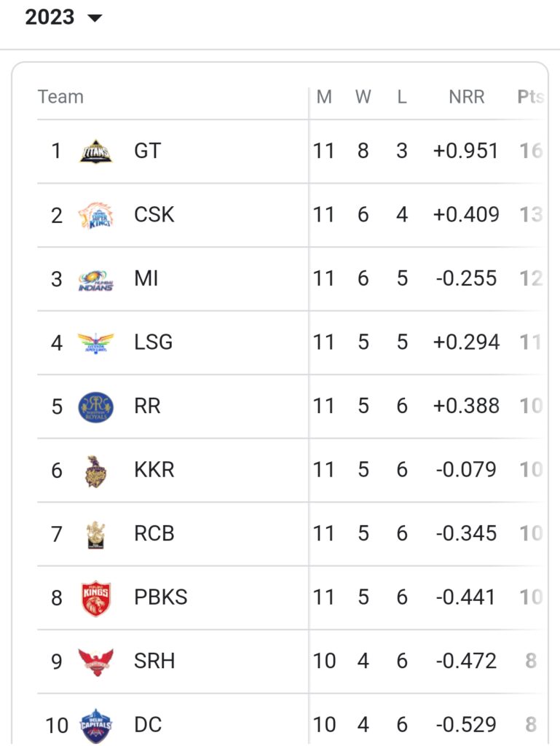Click the Mumbai Indians logo

click(x=95, y=279)
